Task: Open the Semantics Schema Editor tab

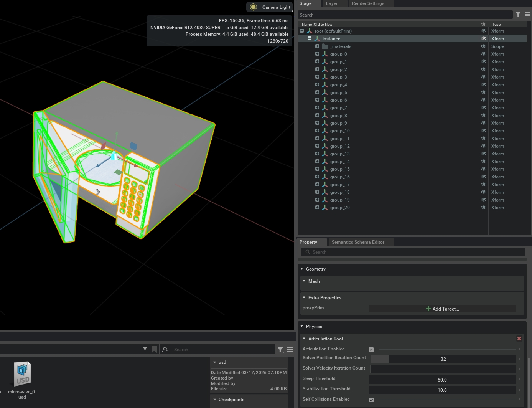Action: coord(357,242)
